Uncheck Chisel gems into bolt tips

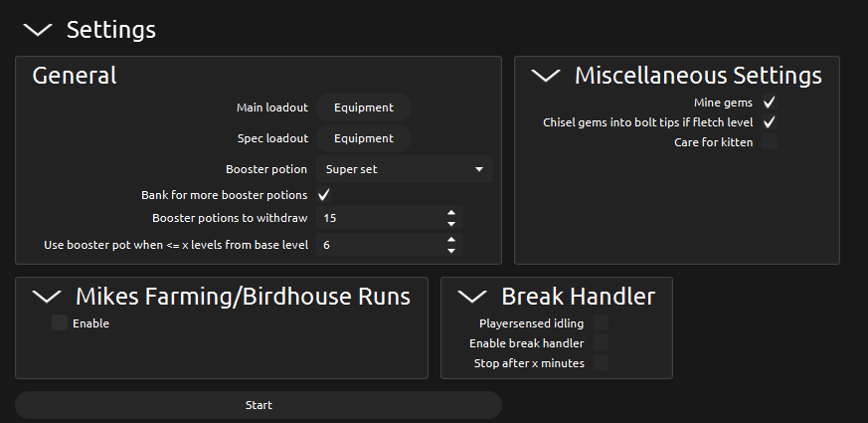pos(770,122)
